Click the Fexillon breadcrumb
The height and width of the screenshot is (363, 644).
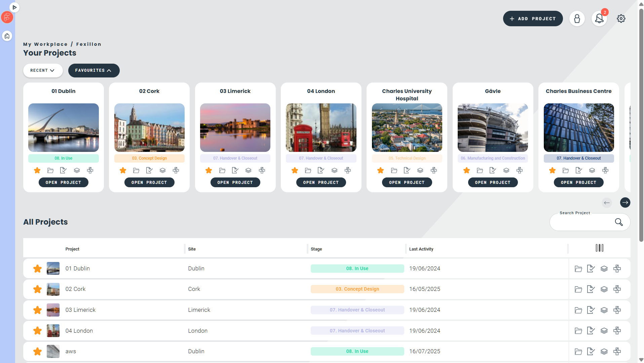coord(89,44)
